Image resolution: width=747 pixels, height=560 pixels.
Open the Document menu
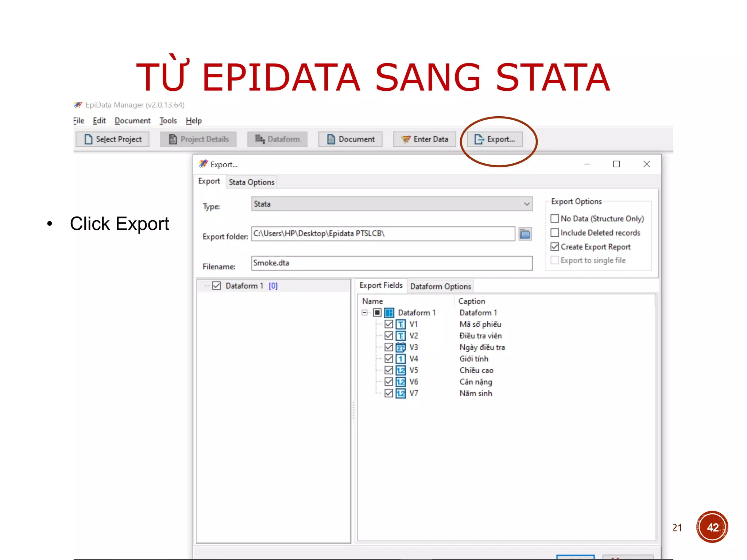(x=132, y=121)
